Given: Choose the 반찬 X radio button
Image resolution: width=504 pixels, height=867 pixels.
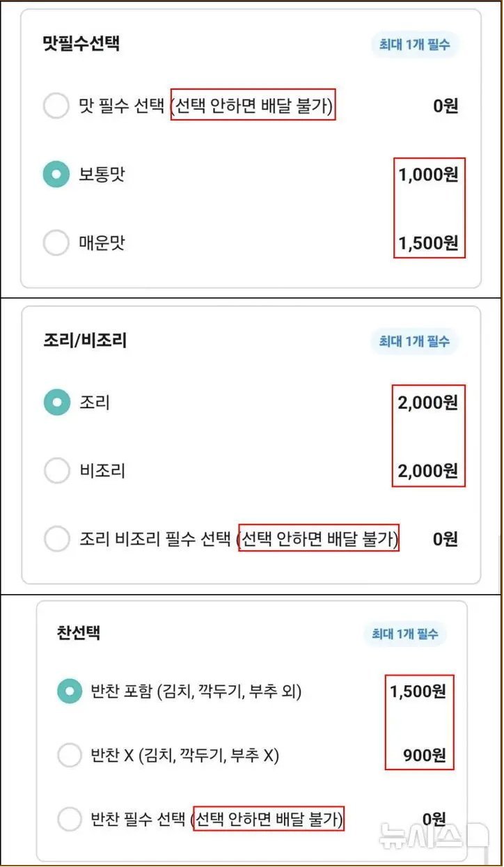Looking at the screenshot, I should (70, 755).
